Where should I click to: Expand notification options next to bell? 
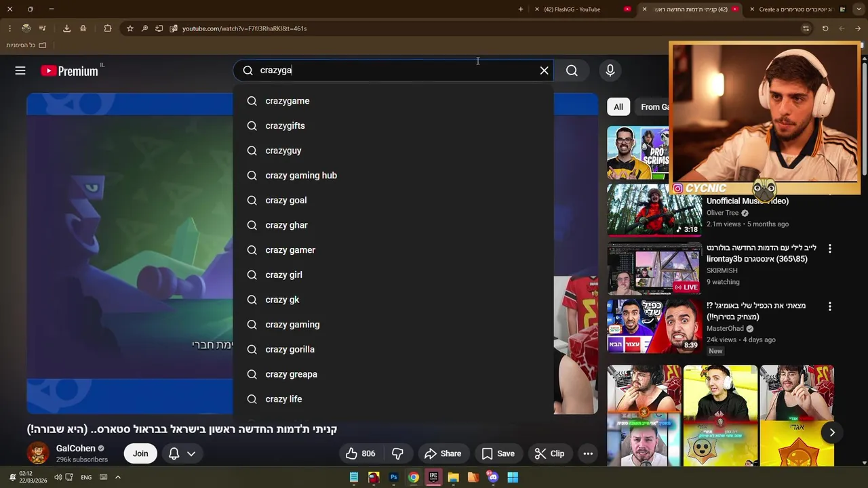click(191, 453)
